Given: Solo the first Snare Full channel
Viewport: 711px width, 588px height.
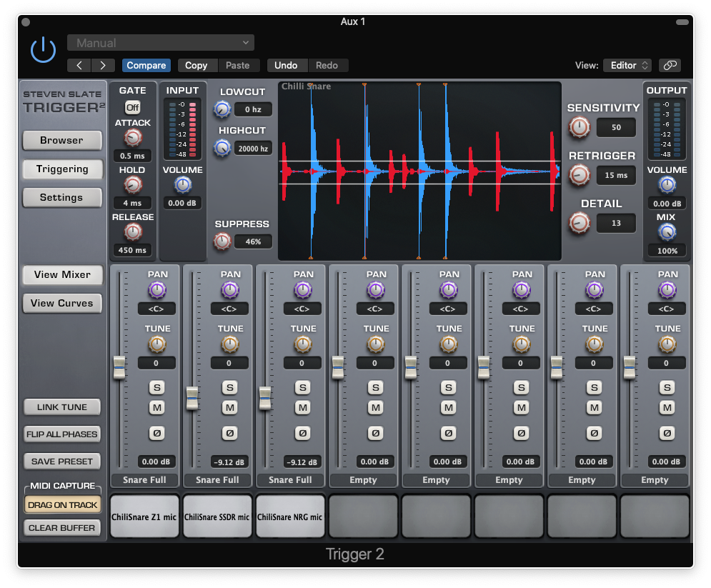Looking at the screenshot, I should click(156, 387).
